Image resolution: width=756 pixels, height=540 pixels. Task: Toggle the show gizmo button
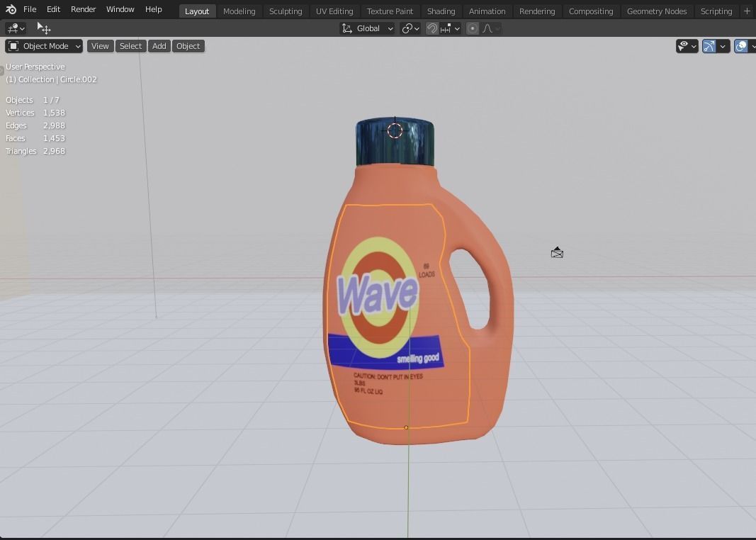click(709, 45)
